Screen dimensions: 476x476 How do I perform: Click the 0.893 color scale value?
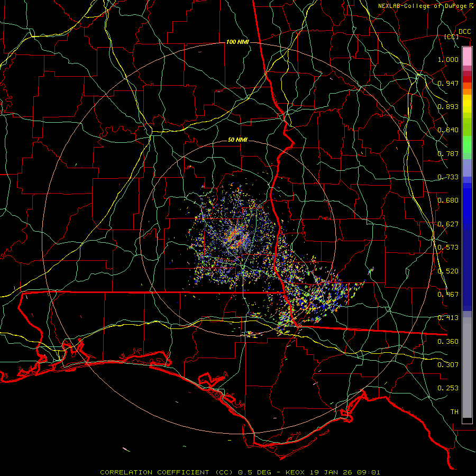click(x=448, y=106)
